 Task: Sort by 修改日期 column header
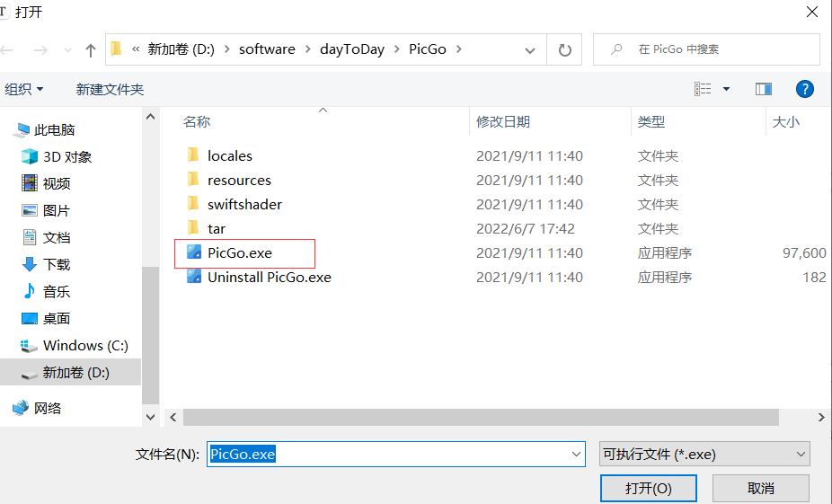pyautogui.click(x=503, y=122)
